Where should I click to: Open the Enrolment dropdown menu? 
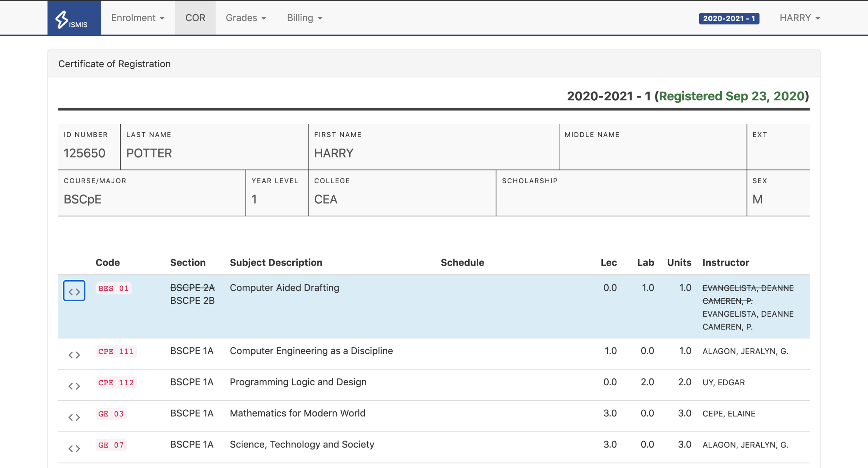pyautogui.click(x=137, y=18)
